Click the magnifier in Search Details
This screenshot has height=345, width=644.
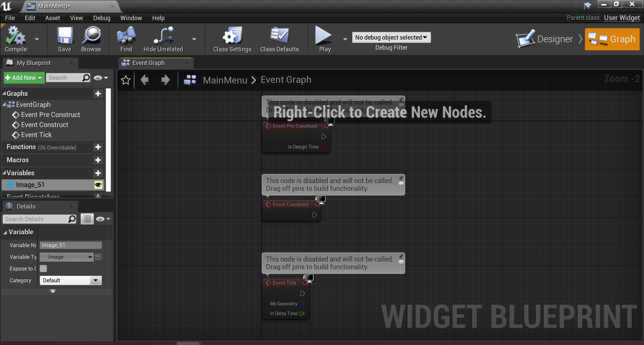point(72,219)
